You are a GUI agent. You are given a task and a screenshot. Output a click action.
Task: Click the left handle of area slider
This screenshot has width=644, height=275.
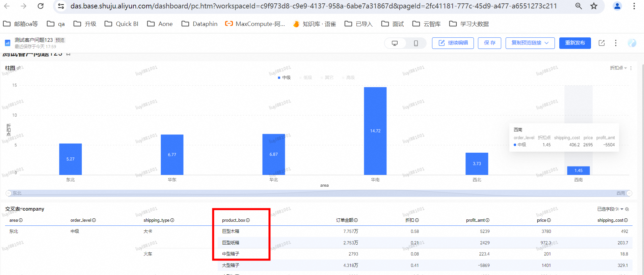[8, 193]
